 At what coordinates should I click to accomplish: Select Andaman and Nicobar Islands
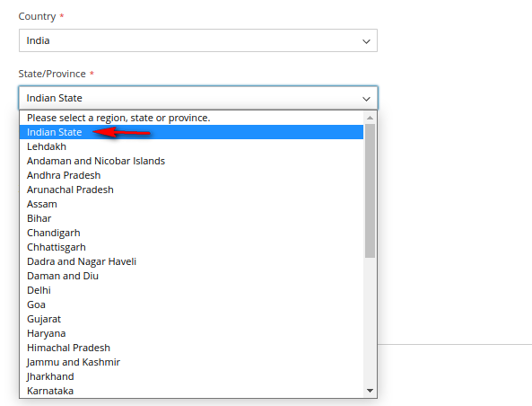[191, 161]
